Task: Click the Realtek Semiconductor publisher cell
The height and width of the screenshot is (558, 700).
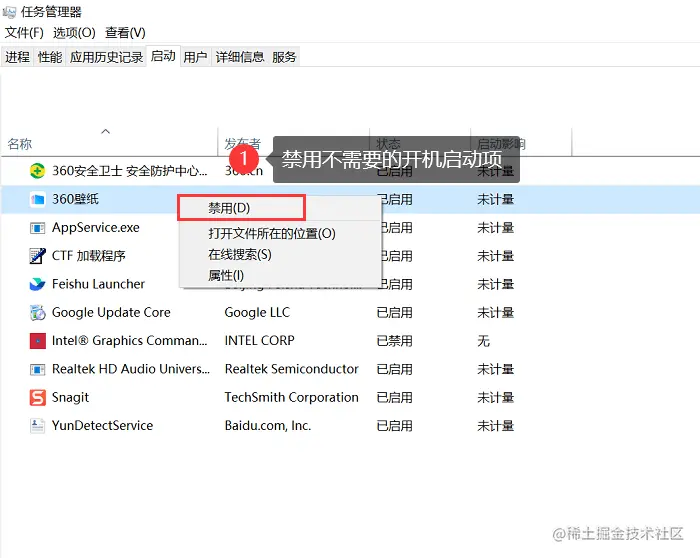Action: (x=292, y=369)
